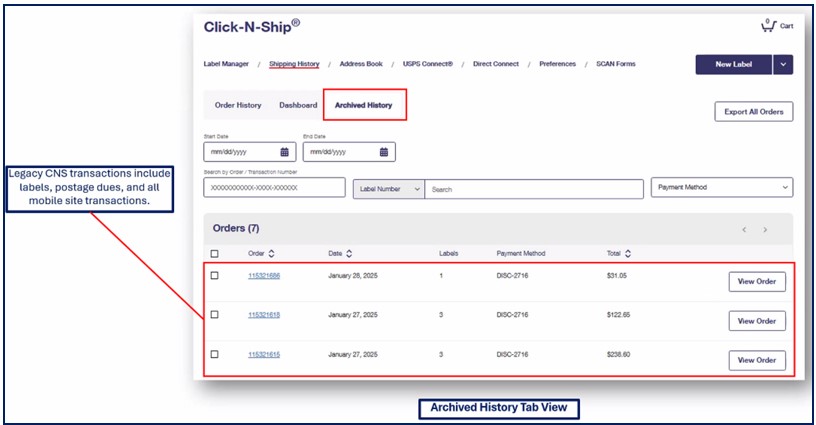Open the Start Date calendar picker icon
Image resolution: width=816 pixels, height=425 pixels.
coord(285,152)
